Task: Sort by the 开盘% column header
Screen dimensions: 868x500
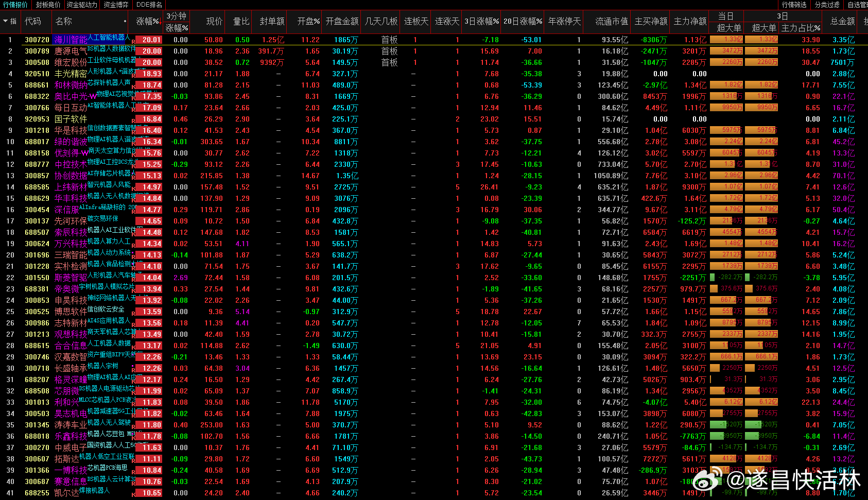Action: [x=308, y=21]
